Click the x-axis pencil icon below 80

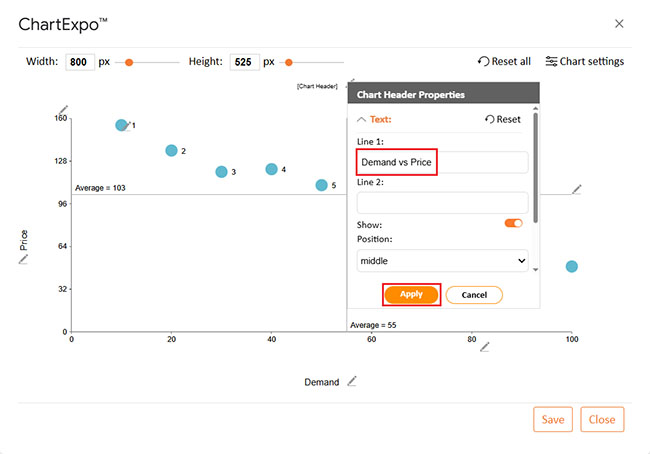tap(485, 347)
